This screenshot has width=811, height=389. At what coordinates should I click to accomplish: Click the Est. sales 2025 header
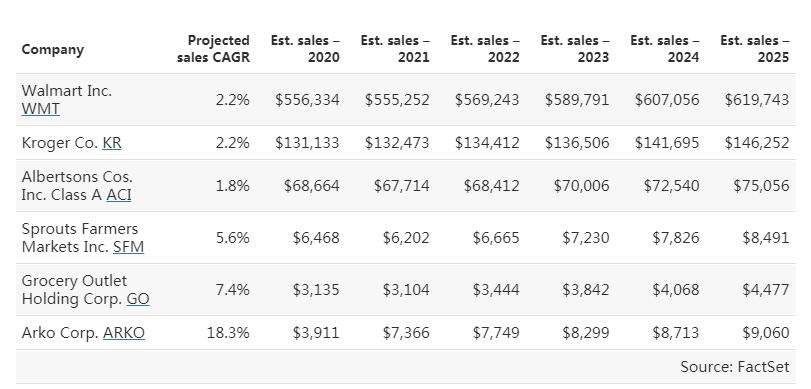(755, 49)
